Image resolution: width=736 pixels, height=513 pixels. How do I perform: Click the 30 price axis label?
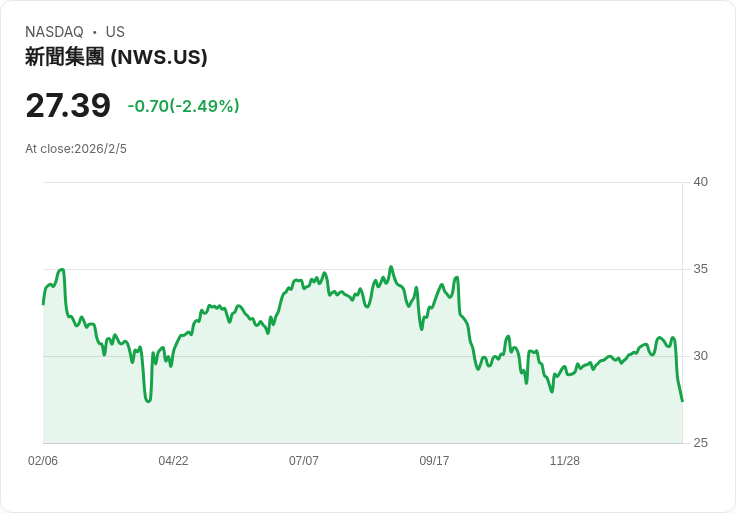click(x=700, y=356)
